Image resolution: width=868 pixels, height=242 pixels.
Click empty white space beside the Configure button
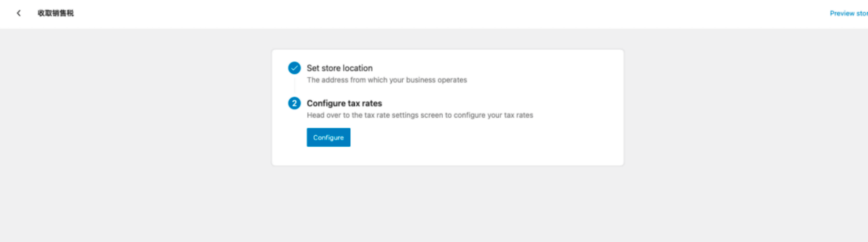pos(460,138)
